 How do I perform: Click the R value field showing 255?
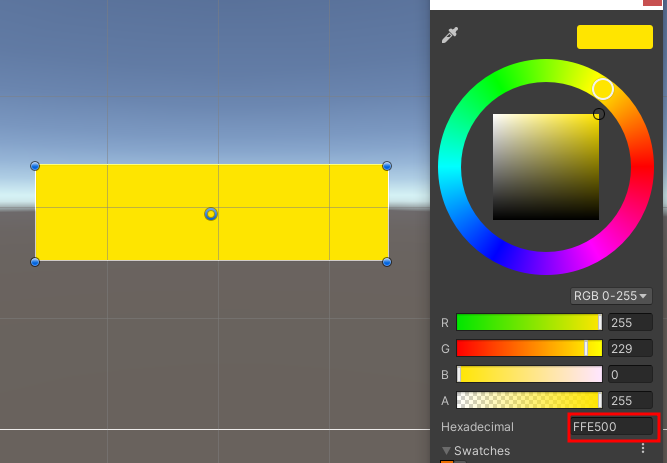(630, 322)
